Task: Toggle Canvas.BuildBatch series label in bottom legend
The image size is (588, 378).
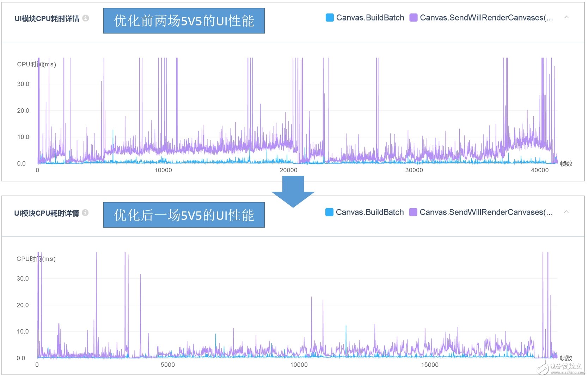Action: (369, 212)
